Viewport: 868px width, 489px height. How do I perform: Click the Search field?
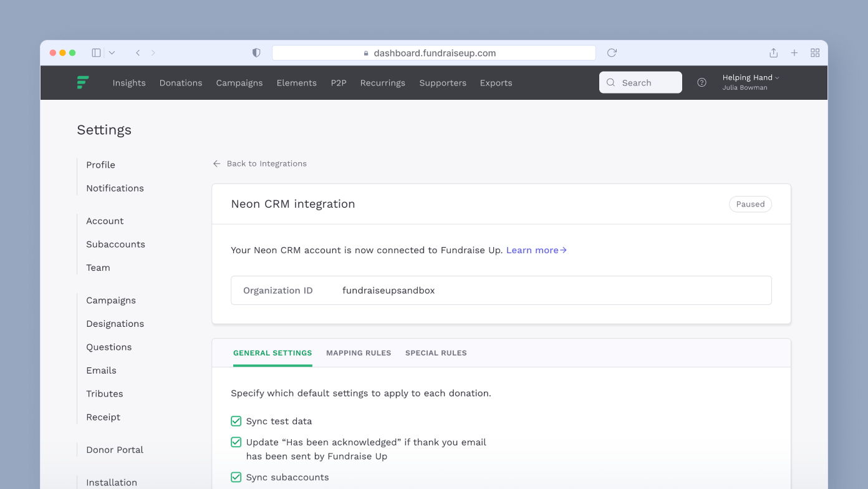(640, 82)
